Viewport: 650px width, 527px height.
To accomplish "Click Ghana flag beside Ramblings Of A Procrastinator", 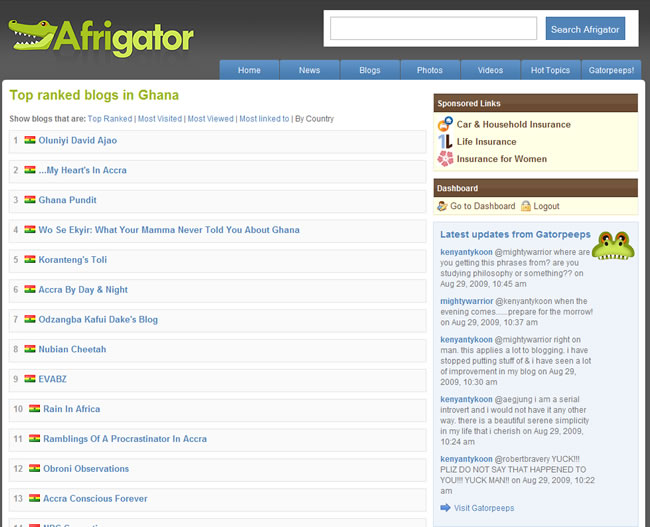I will point(34,438).
